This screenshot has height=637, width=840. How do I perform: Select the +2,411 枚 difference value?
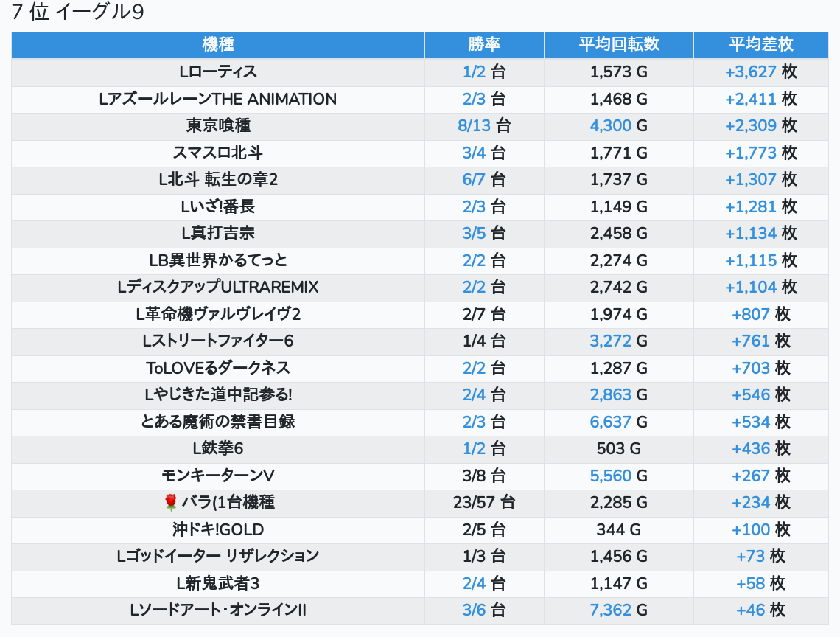click(760, 99)
